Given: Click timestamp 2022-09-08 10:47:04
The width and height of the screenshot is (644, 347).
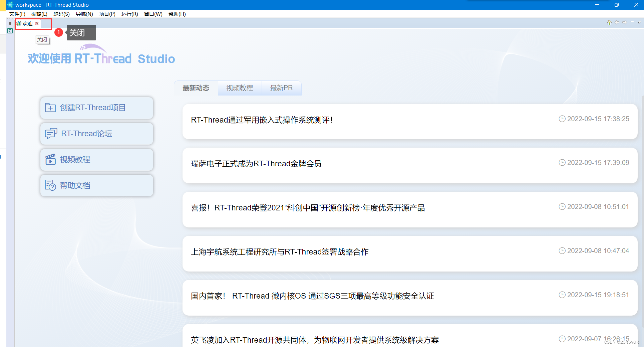Looking at the screenshot, I should coord(598,251).
